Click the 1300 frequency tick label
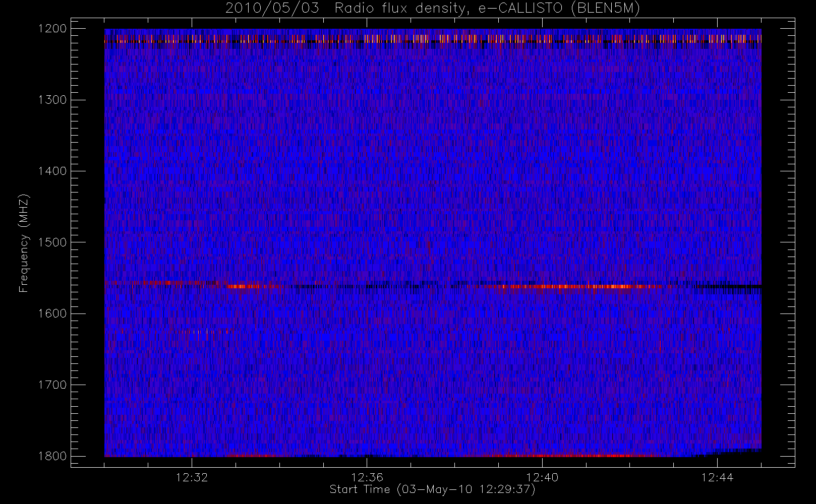The width and height of the screenshot is (816, 504). [52, 100]
